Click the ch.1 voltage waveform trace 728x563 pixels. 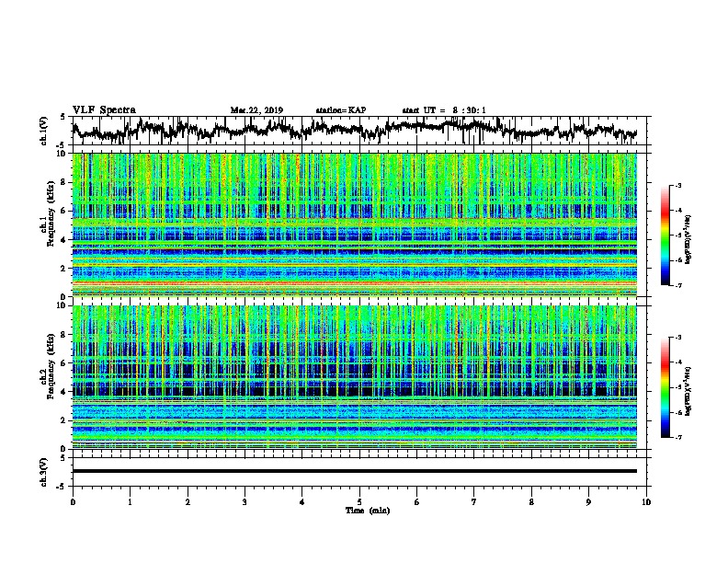click(355, 131)
